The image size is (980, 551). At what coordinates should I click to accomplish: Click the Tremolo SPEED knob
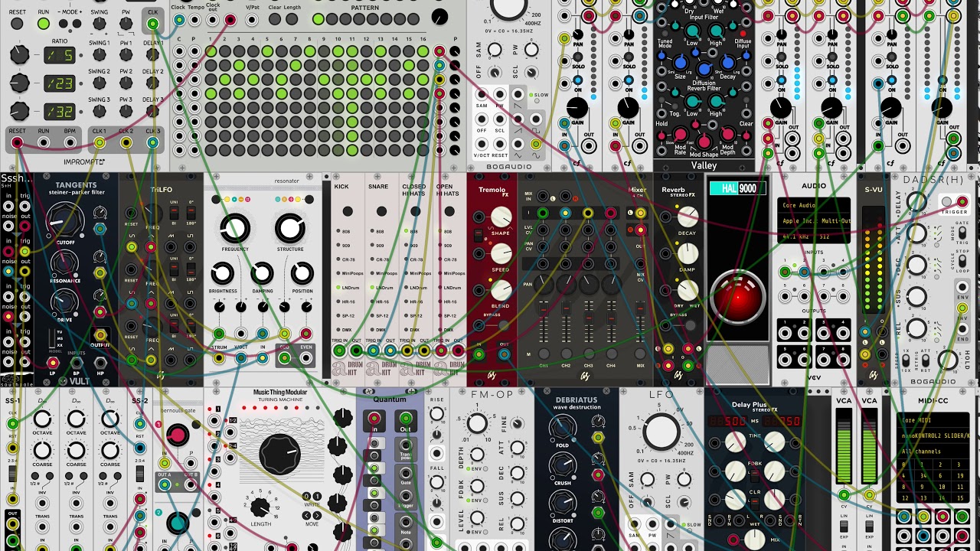pos(500,253)
